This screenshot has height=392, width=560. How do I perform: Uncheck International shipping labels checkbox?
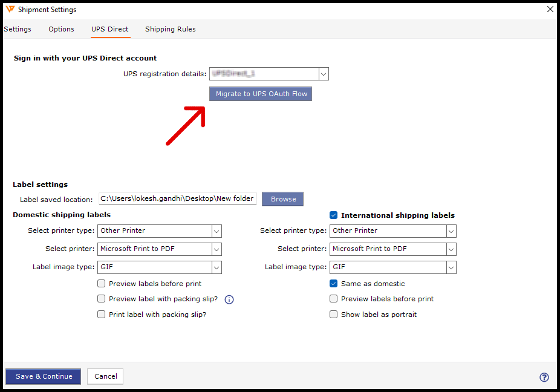point(334,215)
